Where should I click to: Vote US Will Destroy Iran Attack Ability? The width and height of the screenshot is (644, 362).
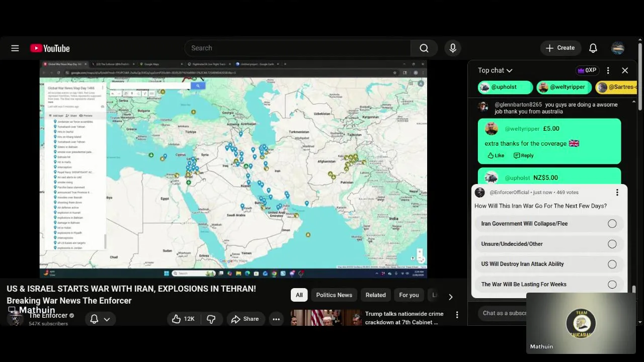point(549,264)
